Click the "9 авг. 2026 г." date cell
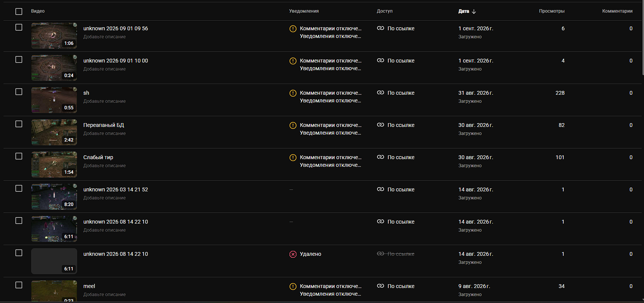This screenshot has width=644, height=303. click(474, 286)
